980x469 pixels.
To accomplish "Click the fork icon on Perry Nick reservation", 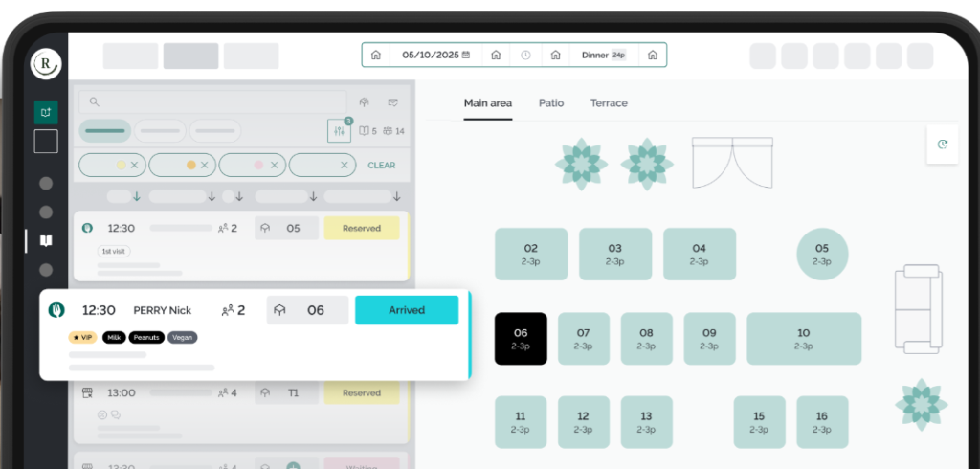I will click(x=56, y=310).
